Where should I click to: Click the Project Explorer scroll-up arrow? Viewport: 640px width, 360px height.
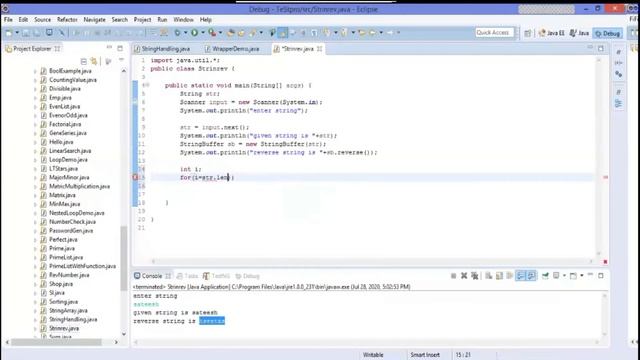click(124, 71)
